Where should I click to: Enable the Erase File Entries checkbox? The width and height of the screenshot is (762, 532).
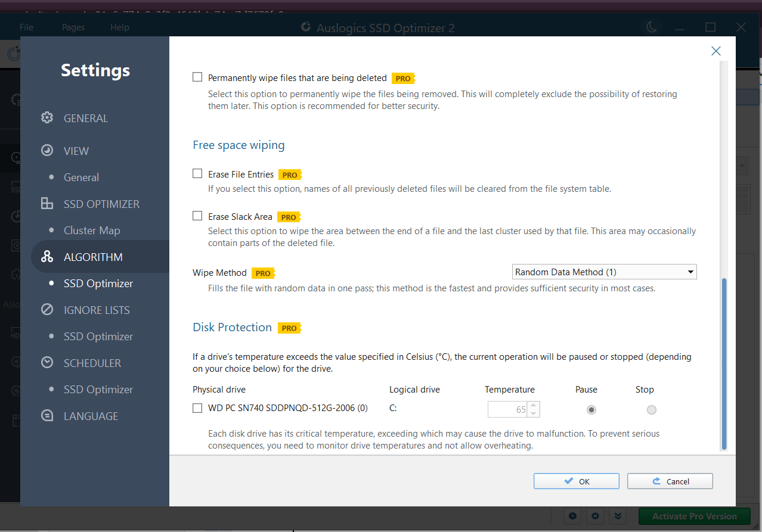(x=197, y=173)
